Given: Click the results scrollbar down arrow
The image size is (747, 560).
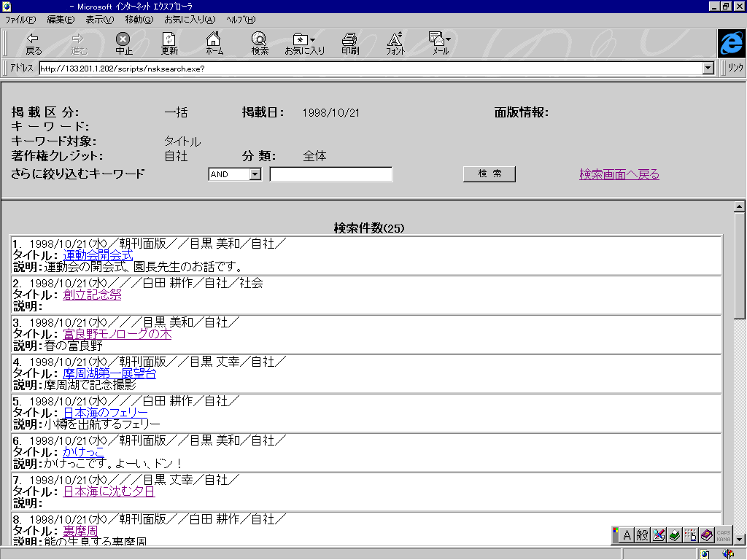Looking at the screenshot, I should [740, 540].
